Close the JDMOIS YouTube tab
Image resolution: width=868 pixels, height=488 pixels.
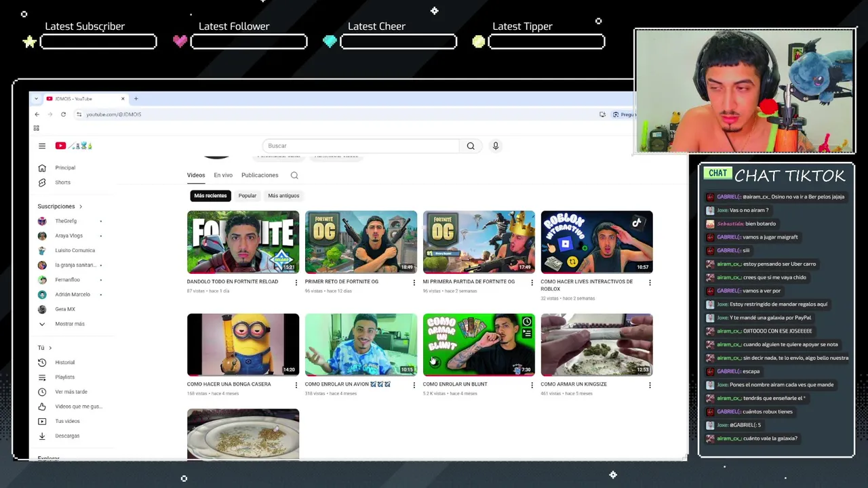coord(123,99)
